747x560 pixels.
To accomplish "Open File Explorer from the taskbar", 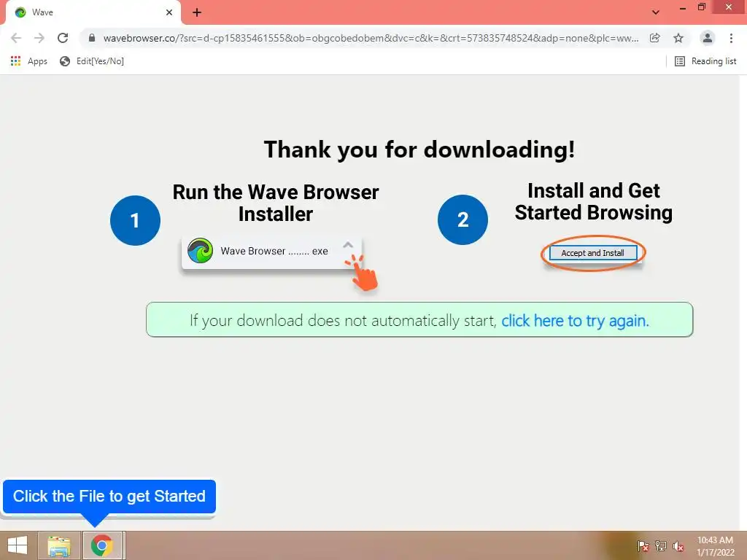I will pyautogui.click(x=59, y=545).
